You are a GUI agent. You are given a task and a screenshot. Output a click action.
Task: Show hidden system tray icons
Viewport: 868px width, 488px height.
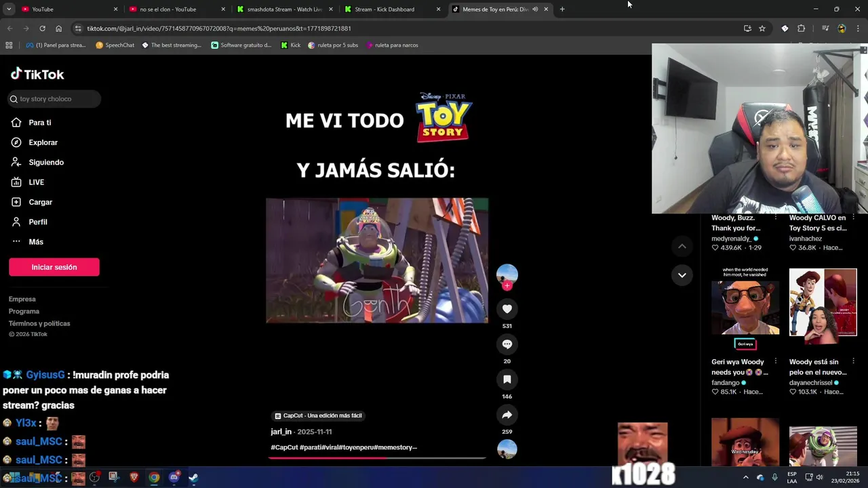(745, 477)
